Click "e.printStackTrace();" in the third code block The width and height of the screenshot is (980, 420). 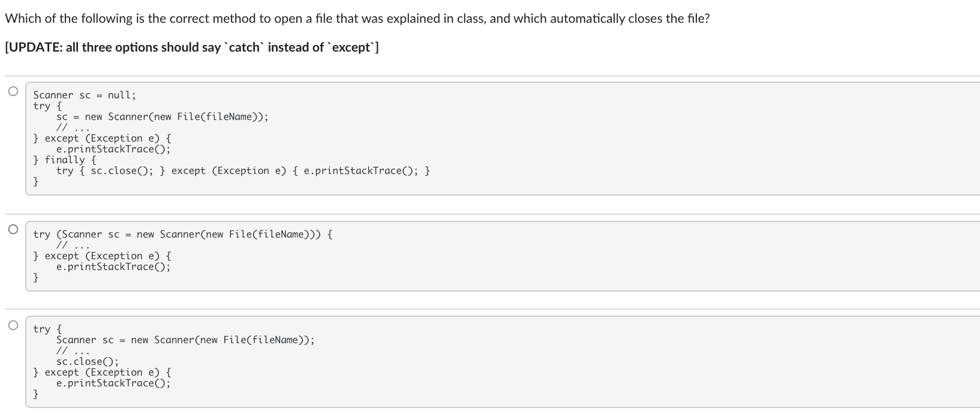click(113, 383)
